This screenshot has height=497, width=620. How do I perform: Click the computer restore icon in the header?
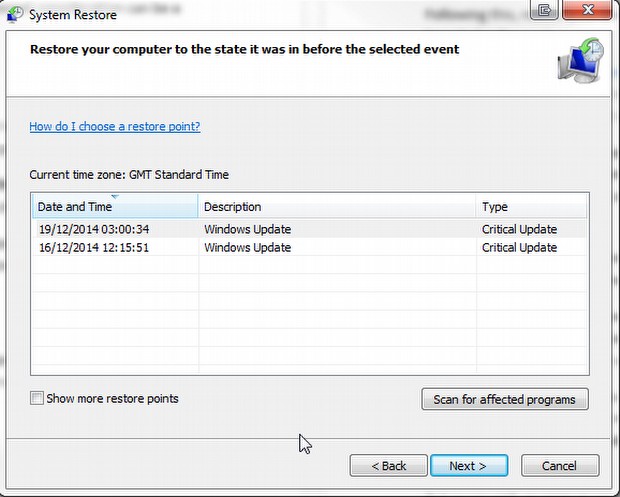(579, 63)
